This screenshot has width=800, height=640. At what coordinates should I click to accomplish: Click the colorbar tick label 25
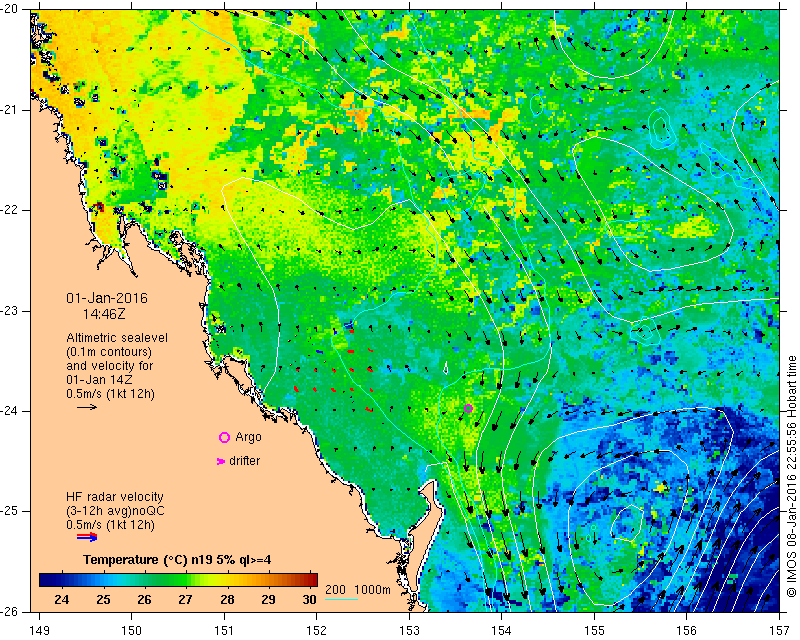pos(103,599)
